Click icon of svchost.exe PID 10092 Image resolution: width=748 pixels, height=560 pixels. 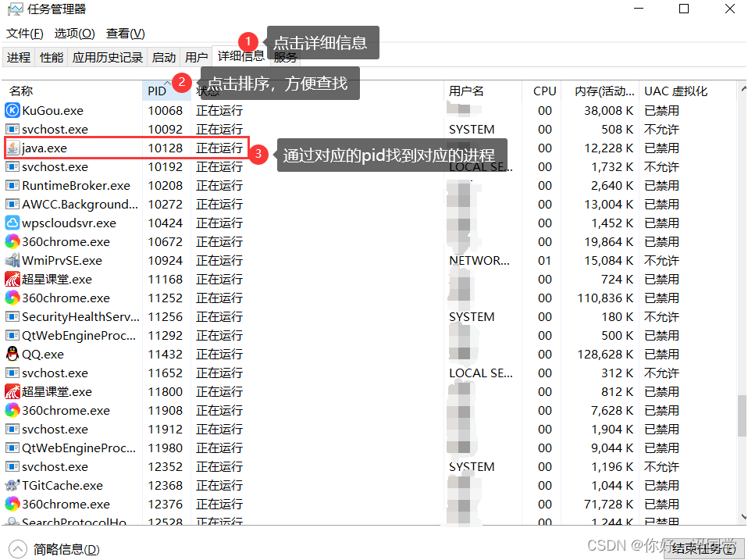pos(12,130)
